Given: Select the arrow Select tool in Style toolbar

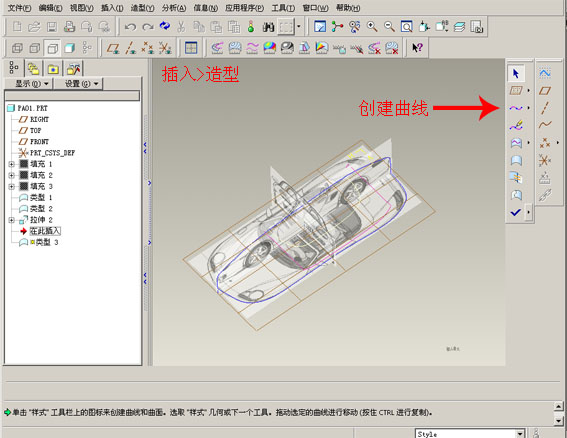Looking at the screenshot, I should click(516, 73).
